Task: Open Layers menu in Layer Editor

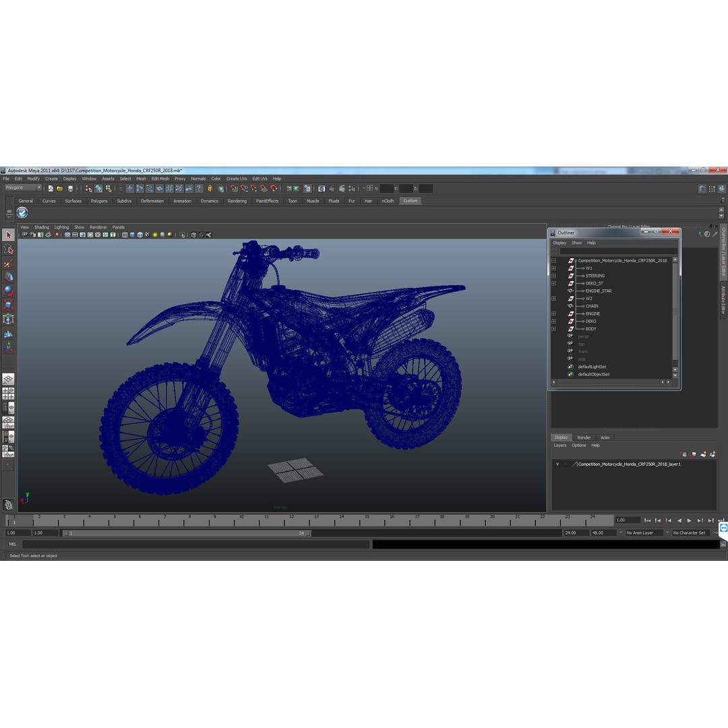Action: coord(560,446)
